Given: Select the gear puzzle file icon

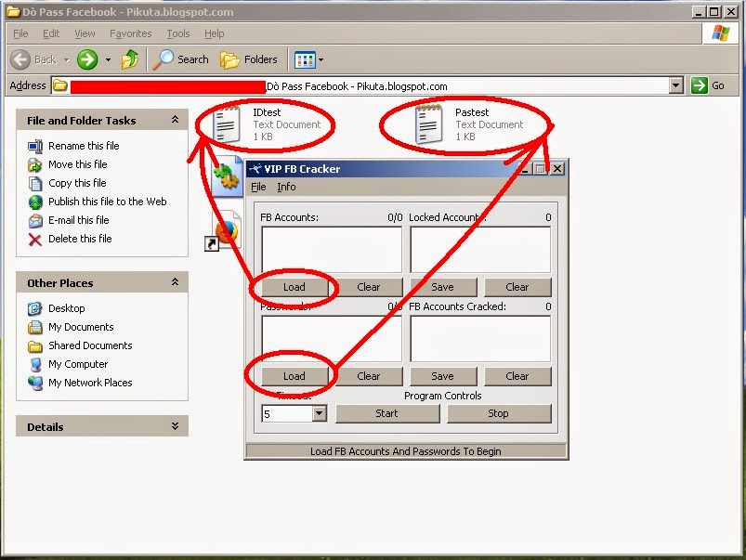Looking at the screenshot, I should point(227,177).
